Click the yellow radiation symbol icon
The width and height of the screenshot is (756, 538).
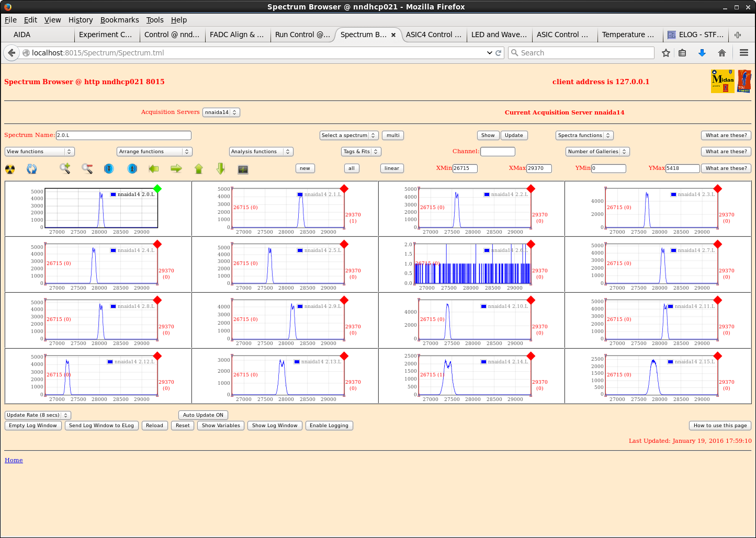pyautogui.click(x=10, y=169)
